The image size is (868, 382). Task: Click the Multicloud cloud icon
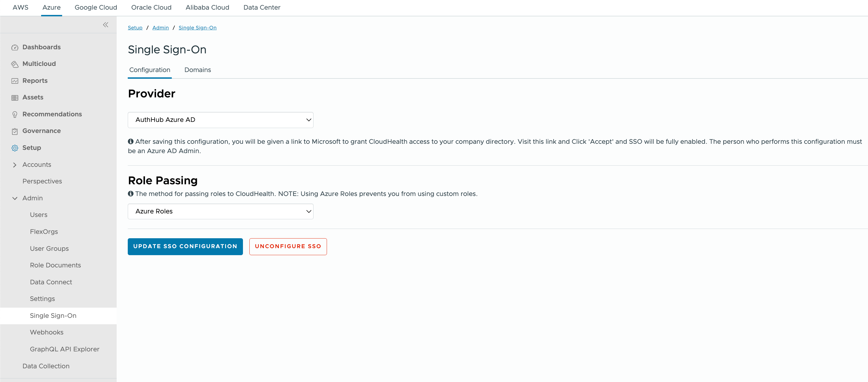point(15,64)
